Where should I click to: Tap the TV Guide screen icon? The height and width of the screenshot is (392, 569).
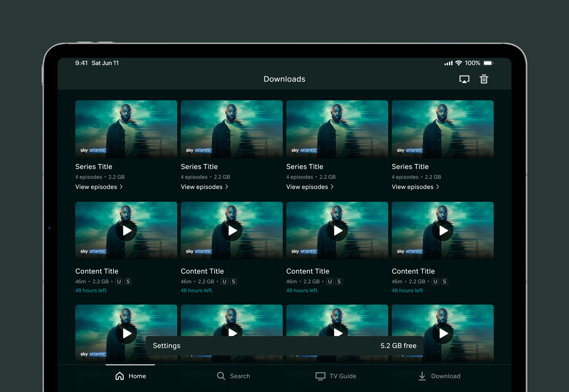pos(320,376)
